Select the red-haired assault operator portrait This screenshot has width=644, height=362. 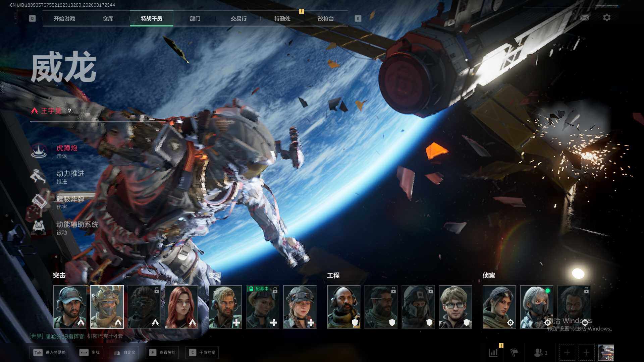(x=181, y=307)
